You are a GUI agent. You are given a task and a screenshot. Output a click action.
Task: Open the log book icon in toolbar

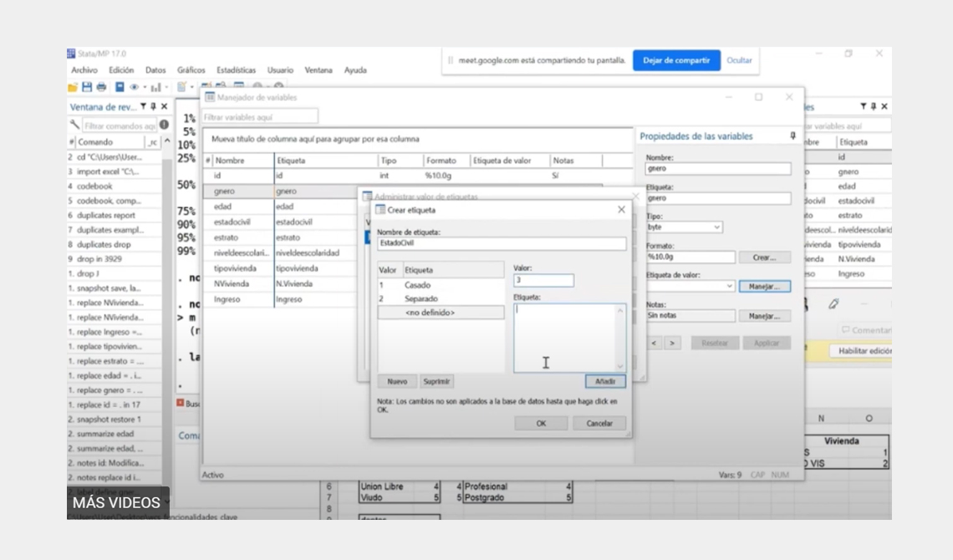click(120, 88)
